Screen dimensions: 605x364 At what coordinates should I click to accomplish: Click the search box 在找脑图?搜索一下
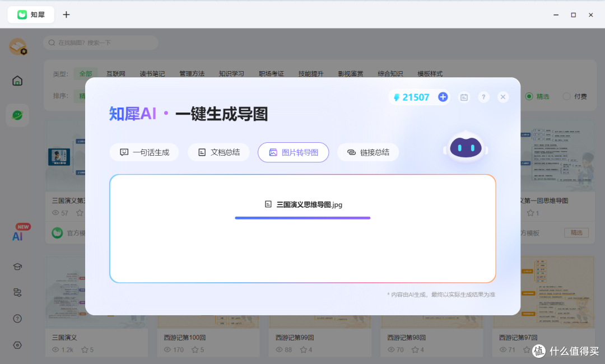tap(101, 43)
